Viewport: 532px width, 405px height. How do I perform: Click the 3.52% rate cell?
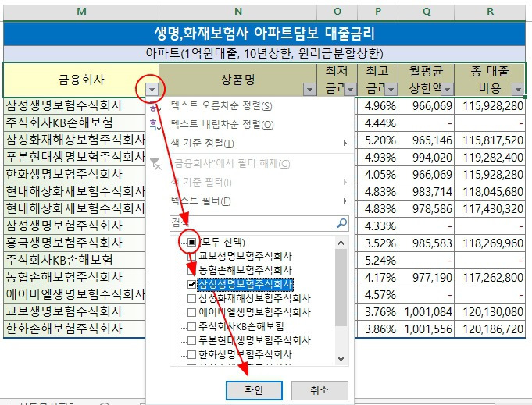click(x=377, y=243)
